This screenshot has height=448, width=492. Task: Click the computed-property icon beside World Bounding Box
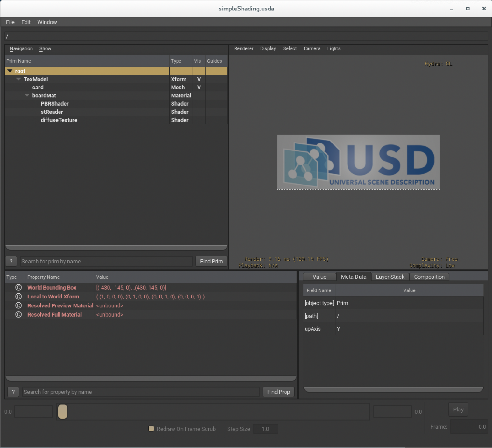[18, 287]
